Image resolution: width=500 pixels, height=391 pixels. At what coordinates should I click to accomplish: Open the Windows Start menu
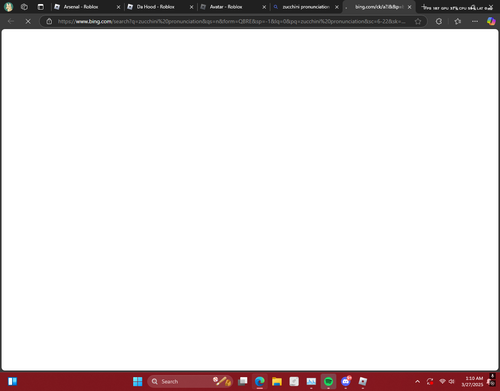click(x=137, y=381)
